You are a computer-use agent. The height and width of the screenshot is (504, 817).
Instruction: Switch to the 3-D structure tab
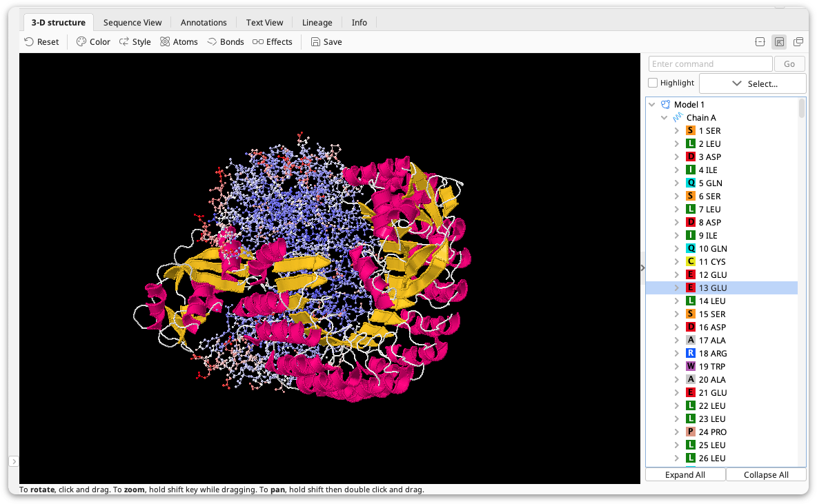pos(59,22)
